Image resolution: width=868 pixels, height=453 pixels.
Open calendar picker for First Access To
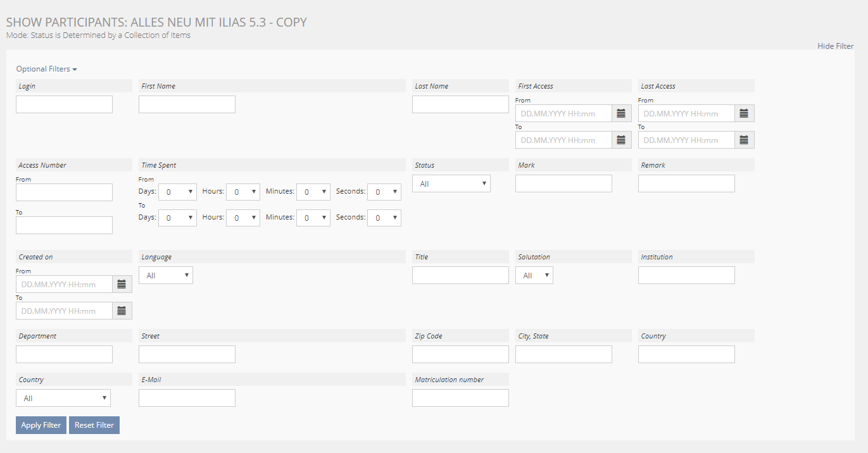[621, 140]
